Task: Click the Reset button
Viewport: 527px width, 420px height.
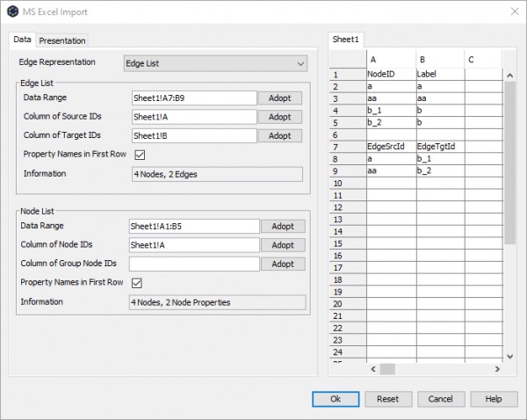Action: 388,399
